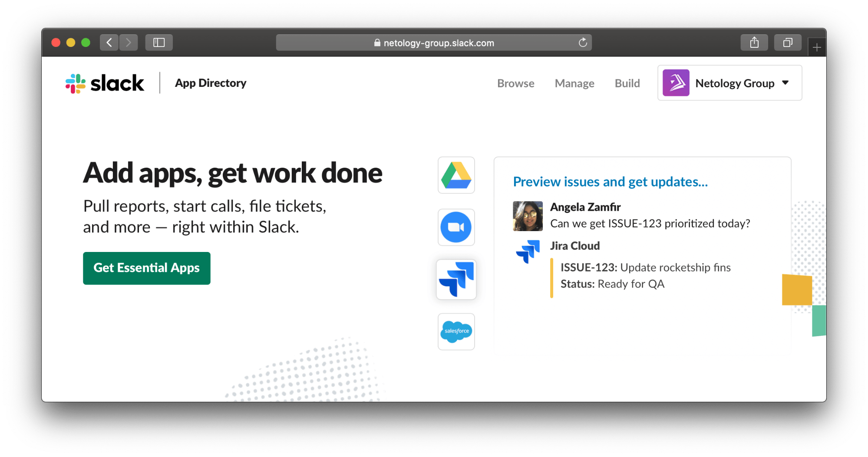This screenshot has height=457, width=868.
Task: Open the Manage menu item
Action: (574, 83)
